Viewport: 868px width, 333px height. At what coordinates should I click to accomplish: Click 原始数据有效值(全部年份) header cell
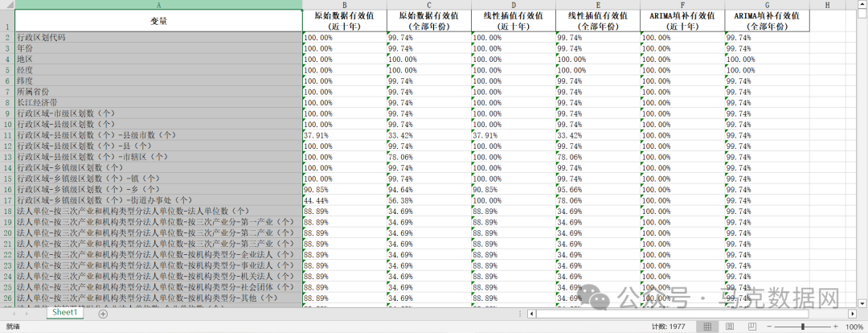tap(429, 21)
